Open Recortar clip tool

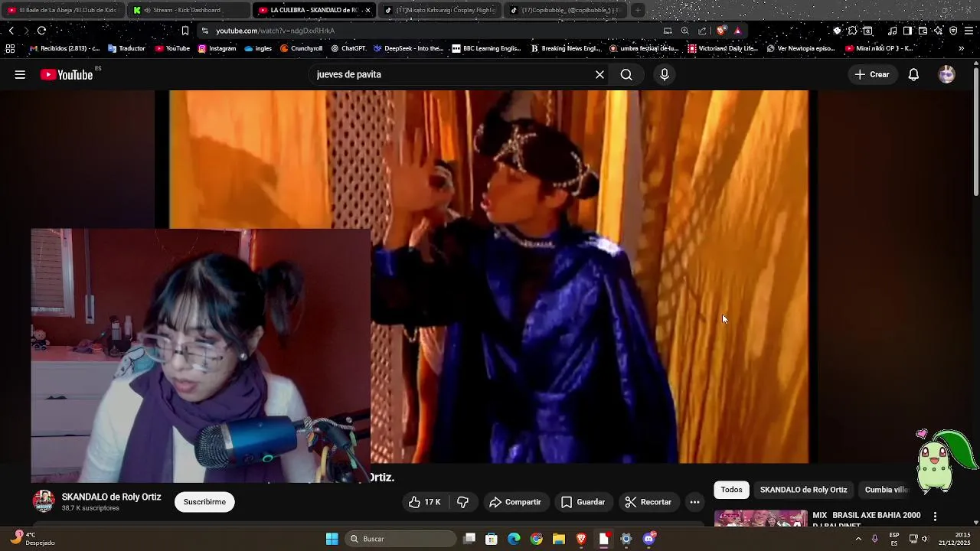(x=648, y=502)
